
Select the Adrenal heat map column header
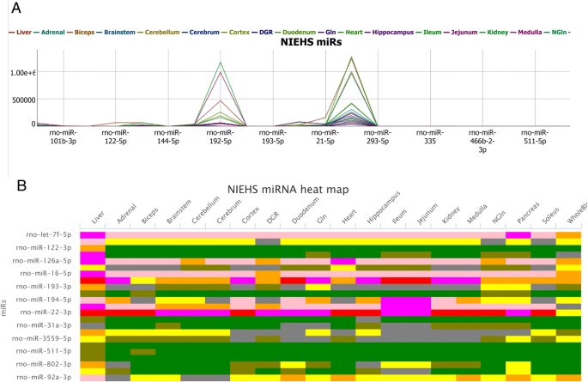[127, 213]
